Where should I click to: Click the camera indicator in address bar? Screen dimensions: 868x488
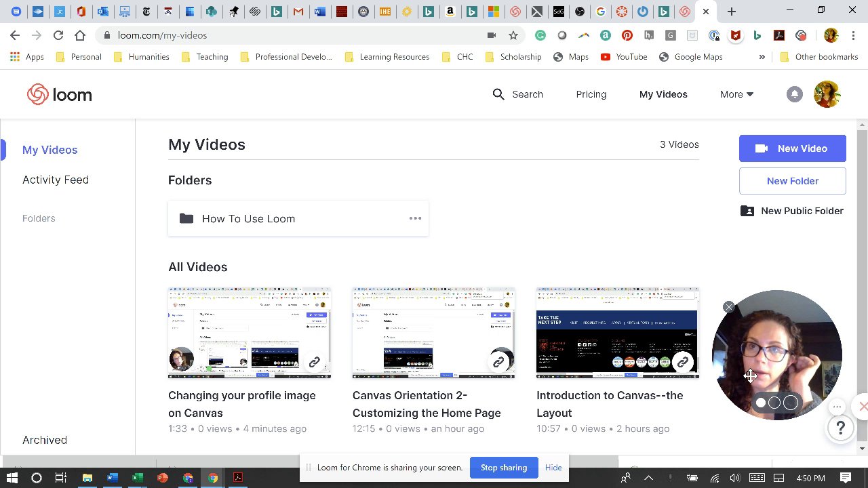click(492, 35)
